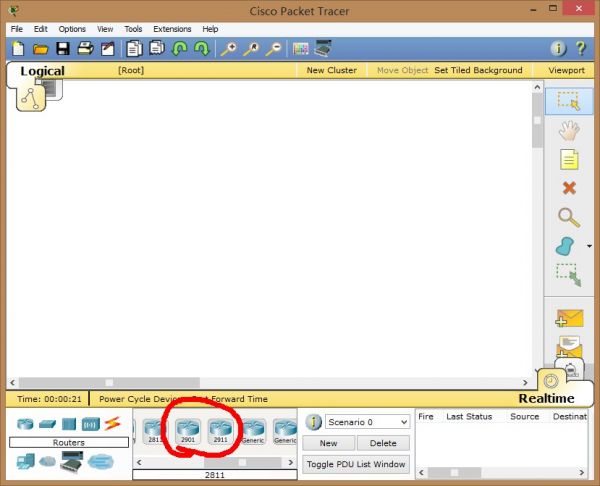Open a file with the folder icon

coord(40,49)
